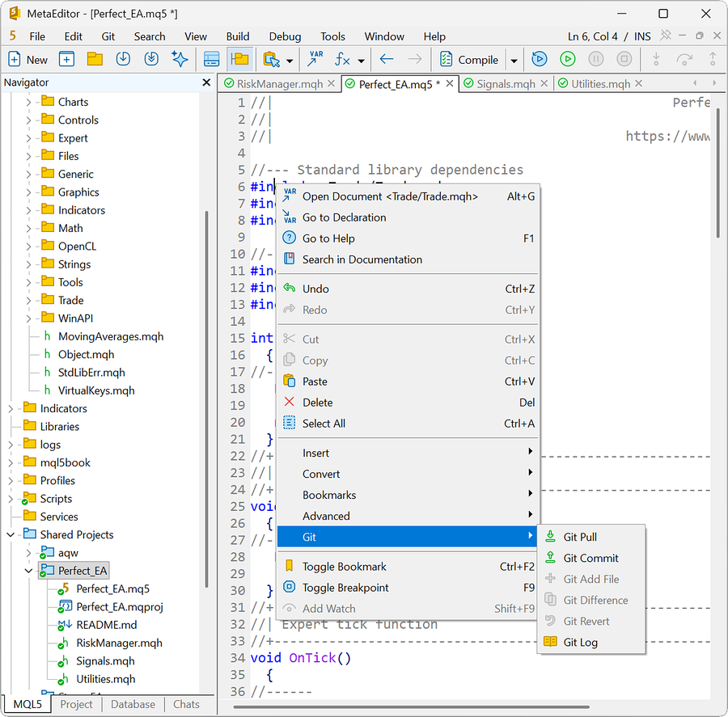Click the Compile button

[469, 59]
